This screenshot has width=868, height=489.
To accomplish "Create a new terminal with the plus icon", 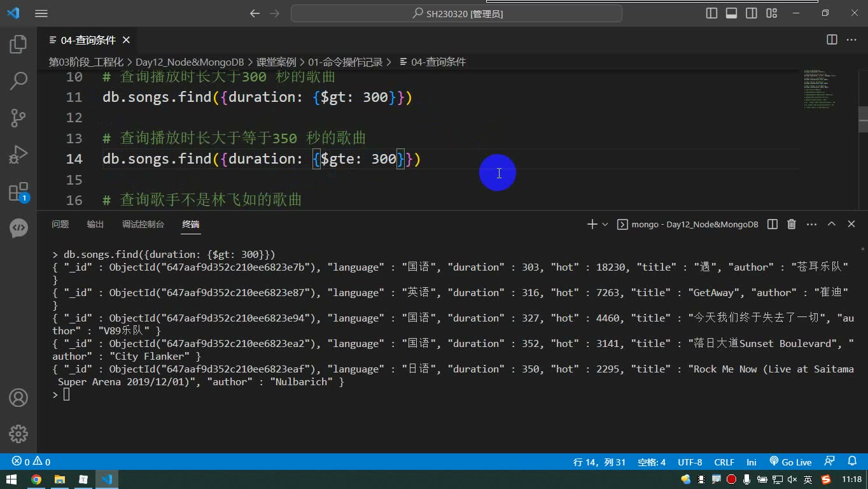I will (592, 224).
